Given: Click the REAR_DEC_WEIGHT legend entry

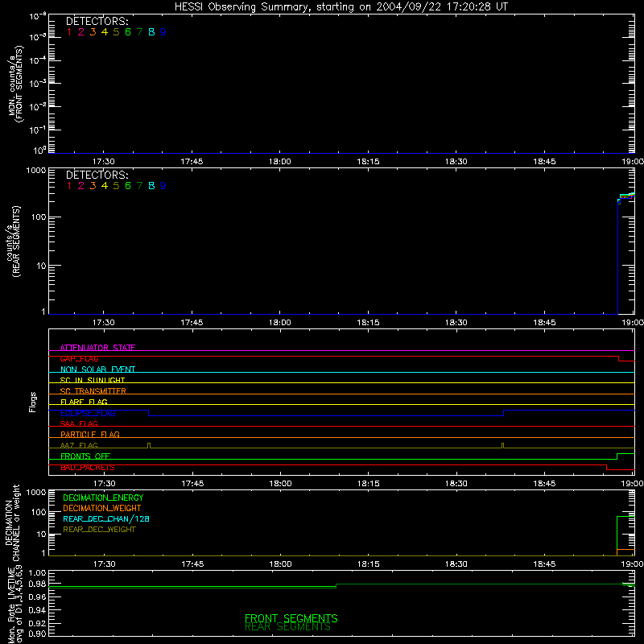Looking at the screenshot, I should click(x=99, y=530).
